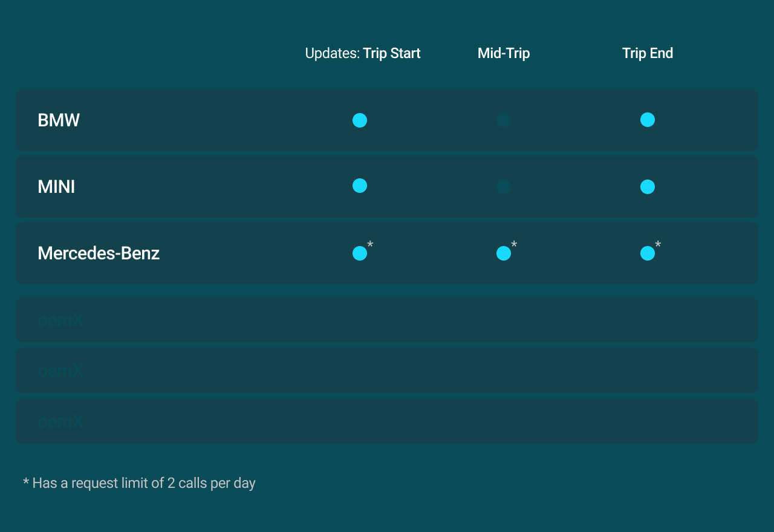Click BMW Trip End dot
This screenshot has height=532, width=774.
pos(648,120)
